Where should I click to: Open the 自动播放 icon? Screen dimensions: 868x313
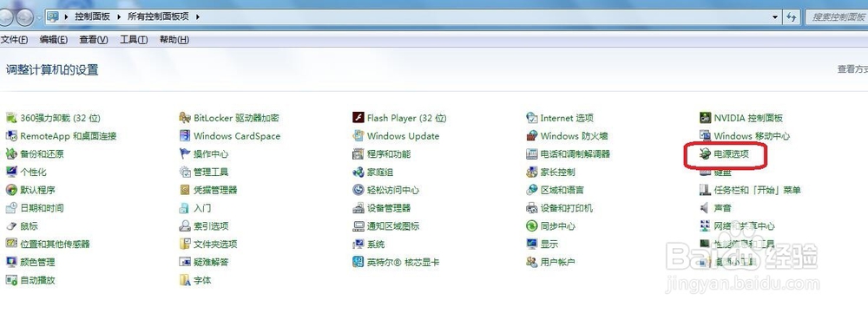tap(11, 280)
